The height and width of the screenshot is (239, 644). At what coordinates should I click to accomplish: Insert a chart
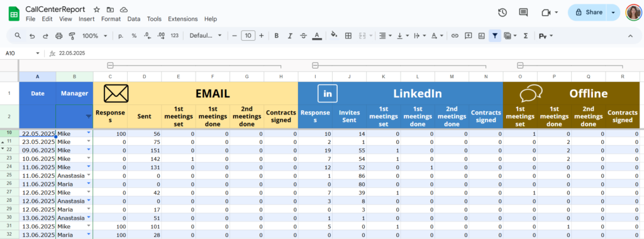[481, 36]
